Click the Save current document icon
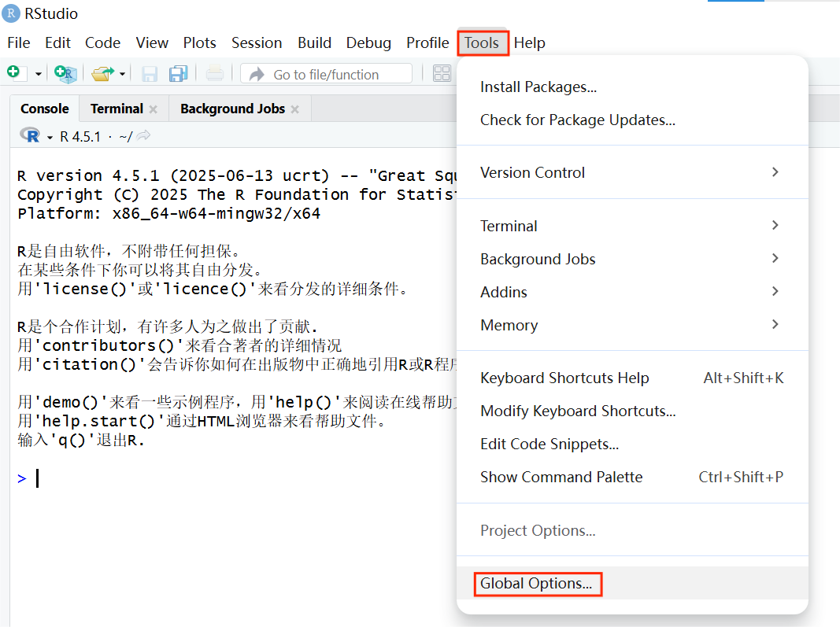The image size is (840, 627). coord(150,74)
